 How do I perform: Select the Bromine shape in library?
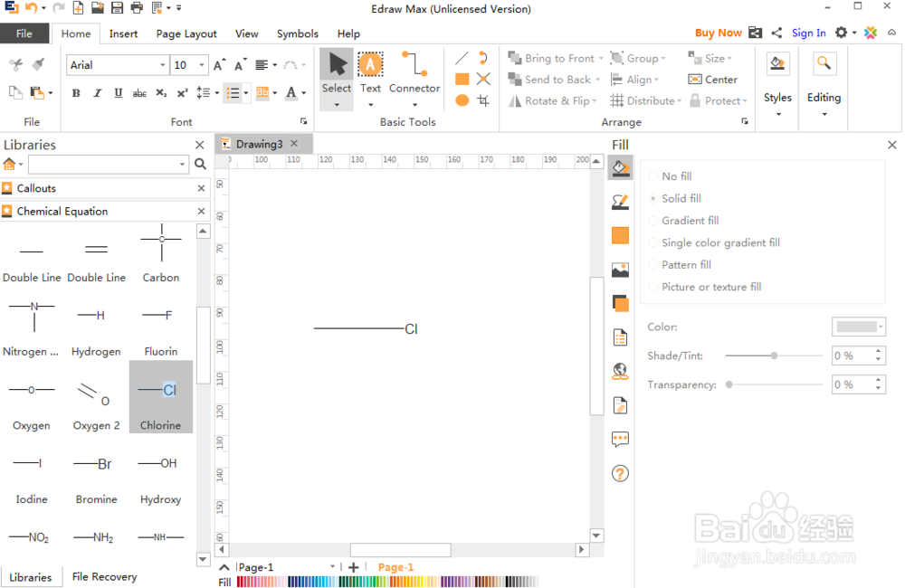(97, 479)
